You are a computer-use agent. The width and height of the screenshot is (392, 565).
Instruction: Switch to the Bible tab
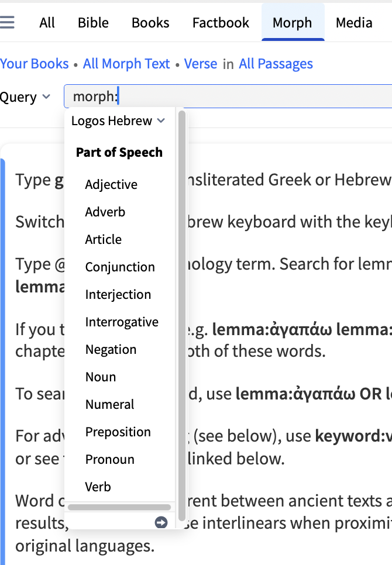(x=93, y=23)
